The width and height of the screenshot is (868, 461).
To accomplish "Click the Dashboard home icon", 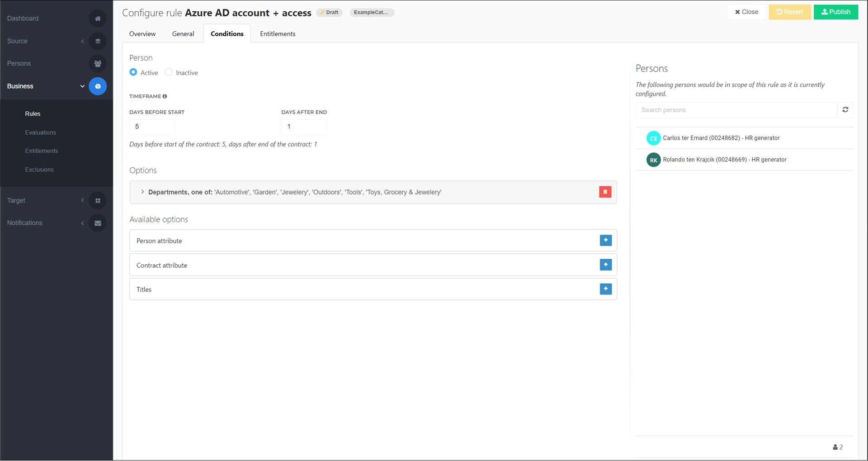I will point(98,19).
